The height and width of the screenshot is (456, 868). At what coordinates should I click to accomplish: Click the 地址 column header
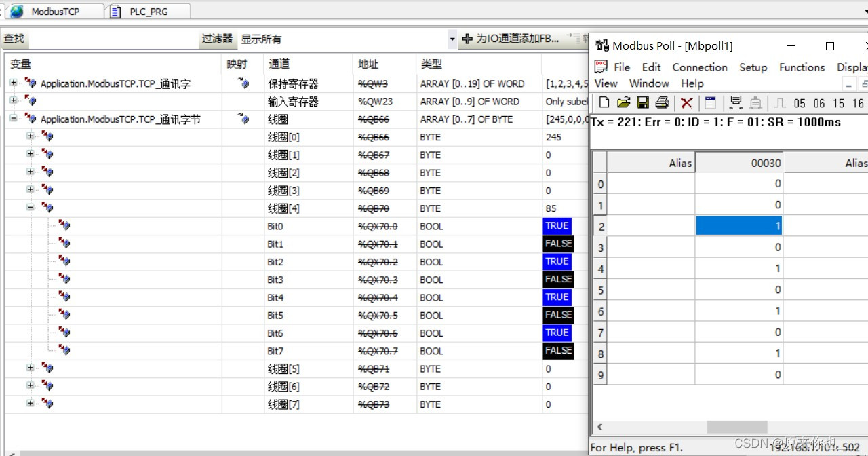(384, 64)
